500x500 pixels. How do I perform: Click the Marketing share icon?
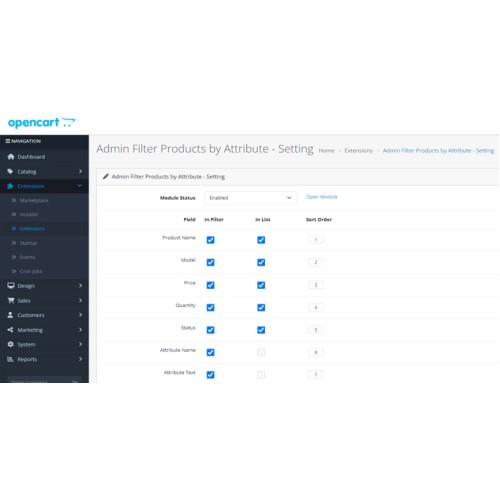click(x=10, y=330)
